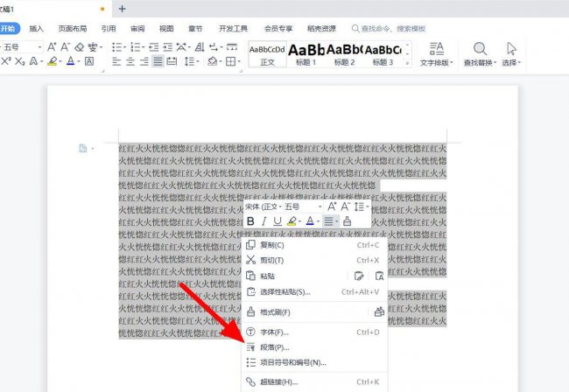Apply the 标题 1 style
This screenshot has width=569, height=392.
tap(306, 54)
